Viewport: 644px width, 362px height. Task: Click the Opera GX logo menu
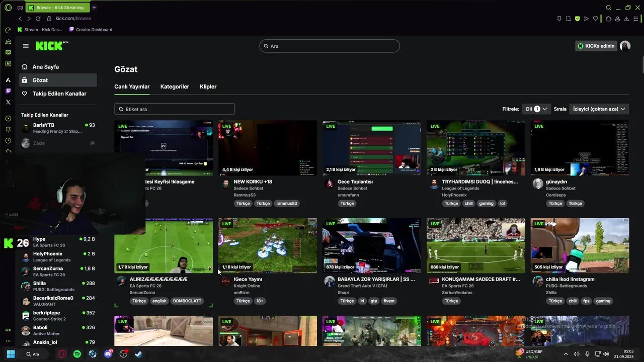click(x=8, y=8)
